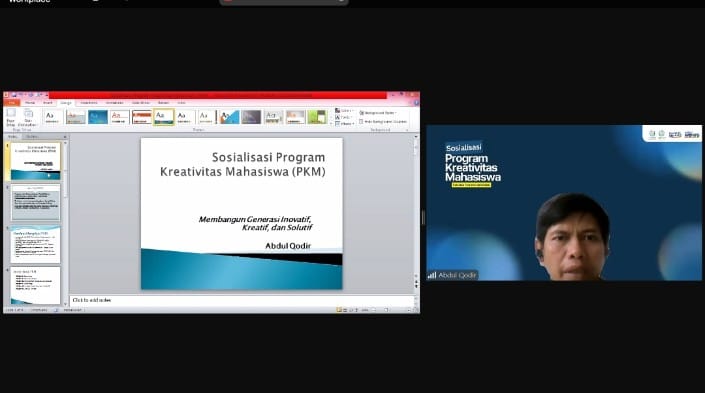Viewport: 705px width, 393px height.
Task: Expand the themes gallery More arrow
Action: pos(331,123)
